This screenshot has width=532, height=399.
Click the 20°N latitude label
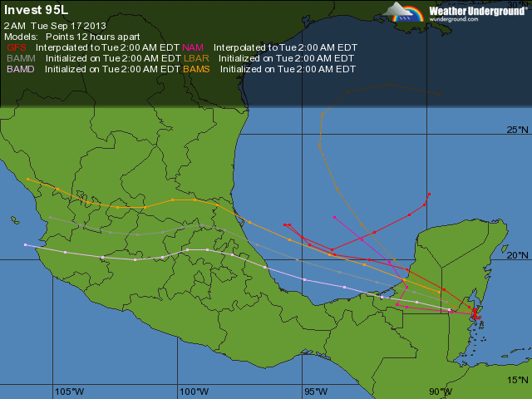(517, 255)
